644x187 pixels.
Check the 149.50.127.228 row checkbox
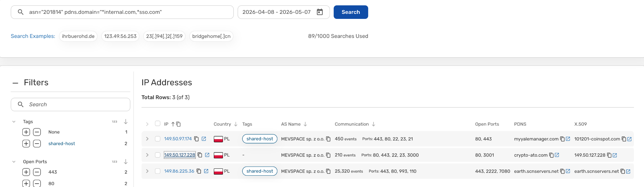click(158, 155)
